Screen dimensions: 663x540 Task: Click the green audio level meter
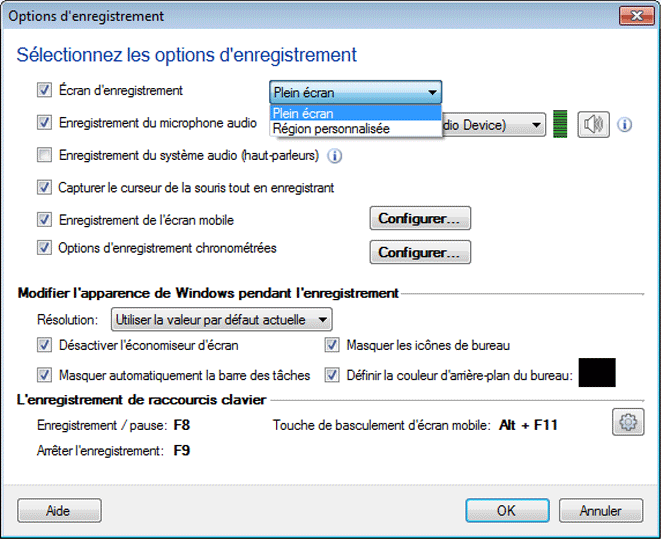[561, 125]
